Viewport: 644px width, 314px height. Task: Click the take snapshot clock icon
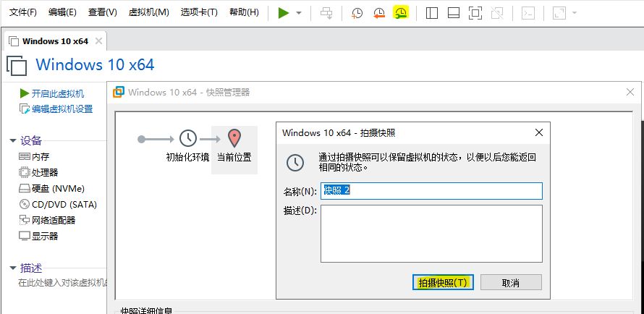click(x=357, y=13)
